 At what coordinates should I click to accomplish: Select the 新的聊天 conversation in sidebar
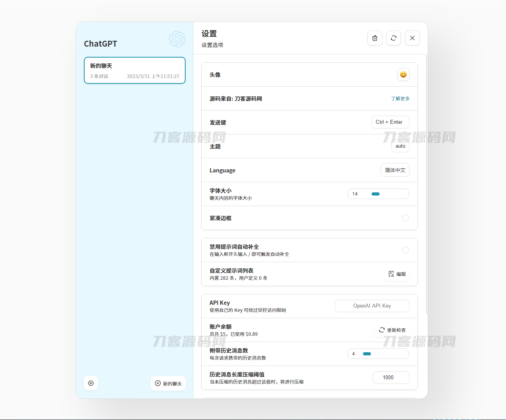click(x=135, y=71)
